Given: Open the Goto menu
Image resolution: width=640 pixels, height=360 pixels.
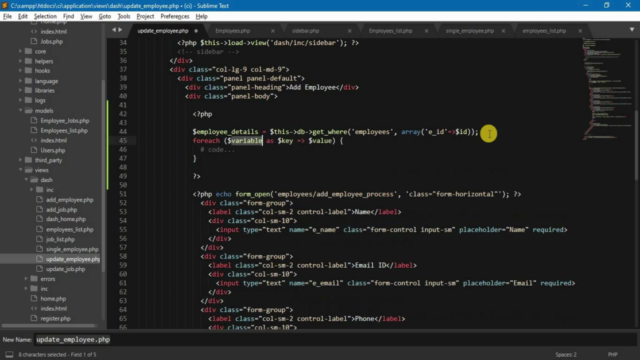Looking at the screenshot, I should tap(105, 16).
